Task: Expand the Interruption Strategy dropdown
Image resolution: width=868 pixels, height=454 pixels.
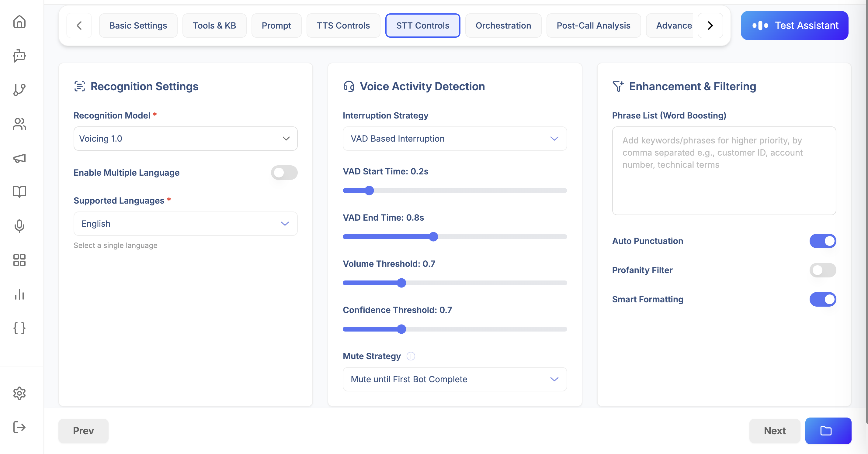Action: (455, 139)
